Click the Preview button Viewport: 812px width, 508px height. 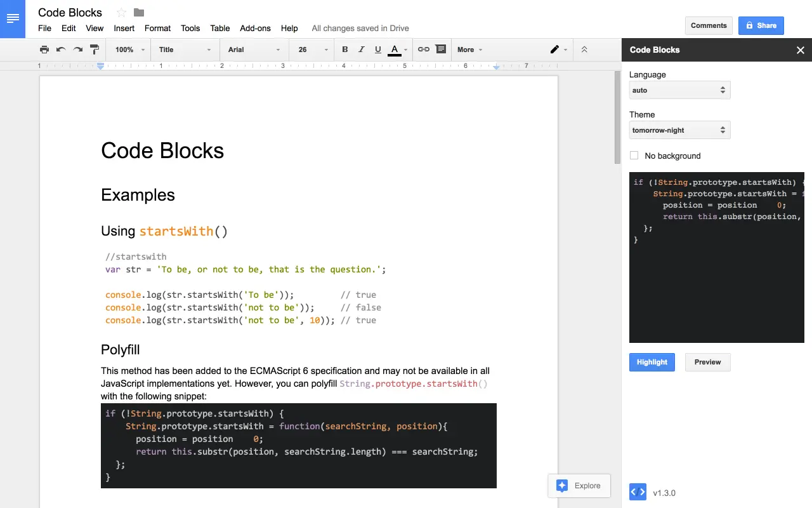coord(707,362)
